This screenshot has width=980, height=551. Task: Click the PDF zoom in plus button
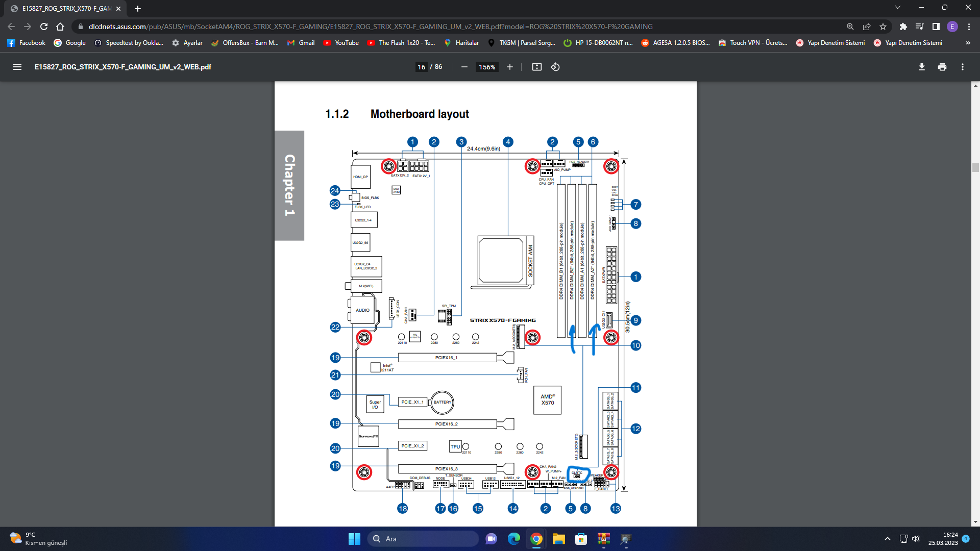tap(509, 67)
